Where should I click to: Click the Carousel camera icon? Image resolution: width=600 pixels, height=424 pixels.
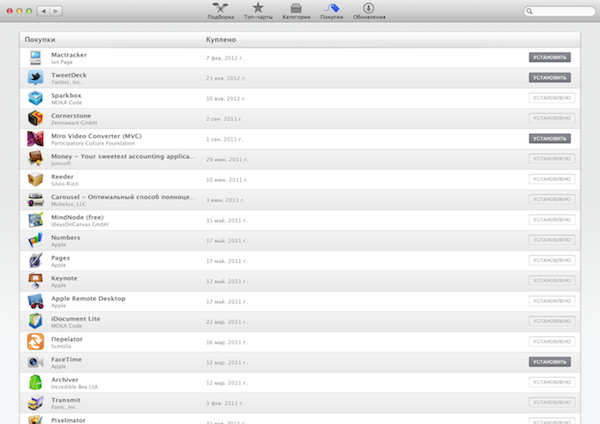coord(36,199)
